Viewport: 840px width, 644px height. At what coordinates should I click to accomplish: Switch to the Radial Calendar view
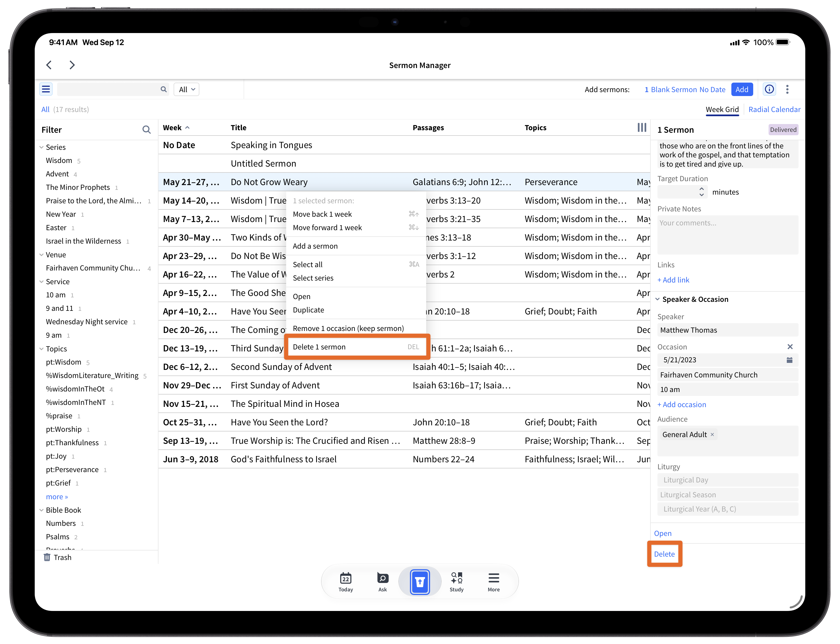click(x=774, y=109)
